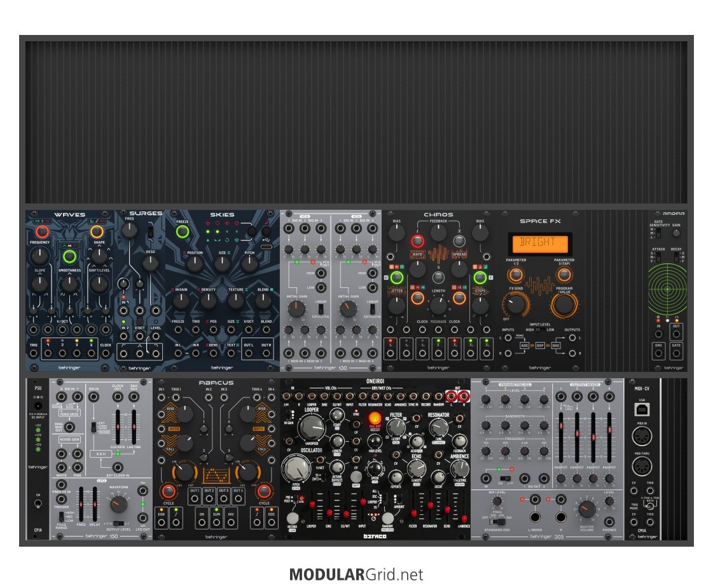Move the LAG TIME slider on module 150
This screenshot has height=588, width=713.
134,427
